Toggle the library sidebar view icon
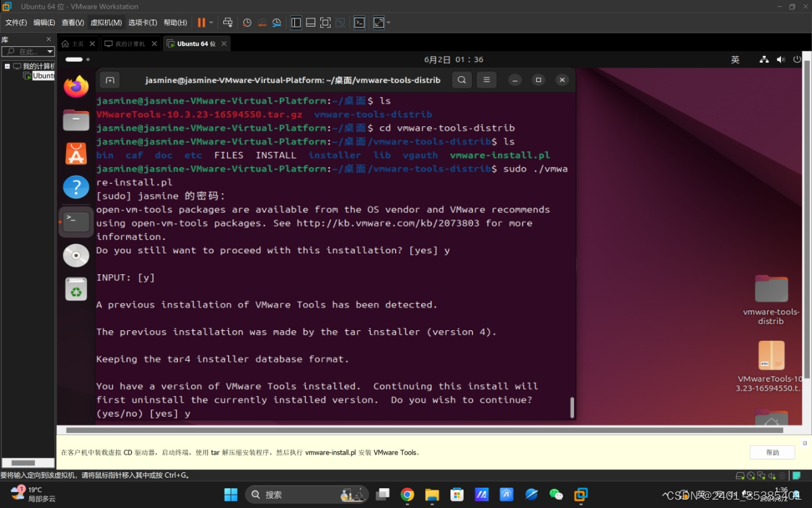 pos(296,22)
